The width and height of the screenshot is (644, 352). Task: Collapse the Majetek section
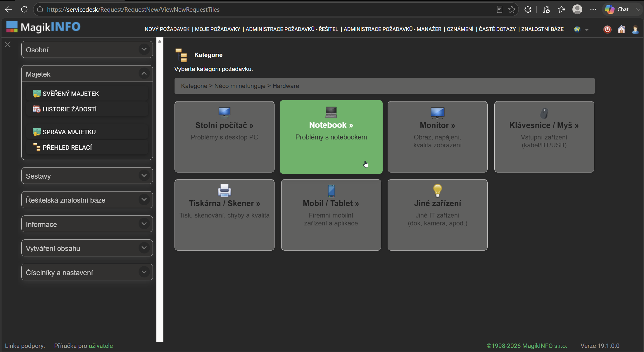pyautogui.click(x=87, y=74)
